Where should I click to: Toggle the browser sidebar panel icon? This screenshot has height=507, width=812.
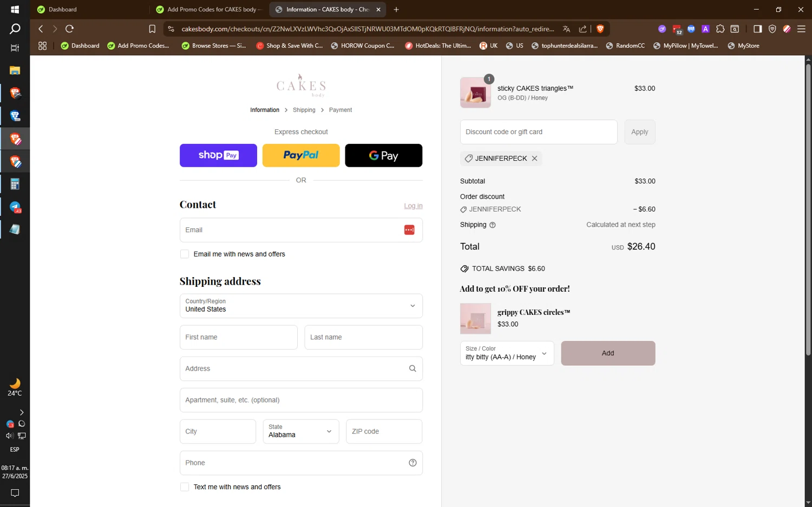[757, 29]
